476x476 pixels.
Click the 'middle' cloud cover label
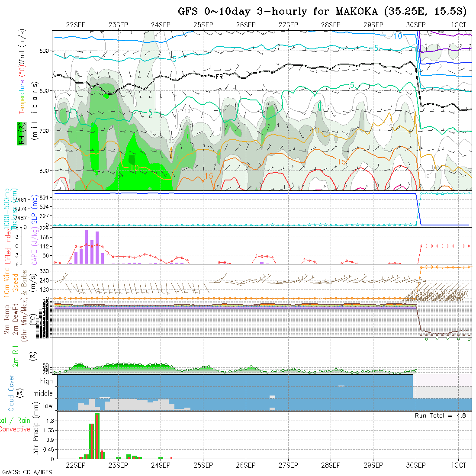[x=43, y=394]
